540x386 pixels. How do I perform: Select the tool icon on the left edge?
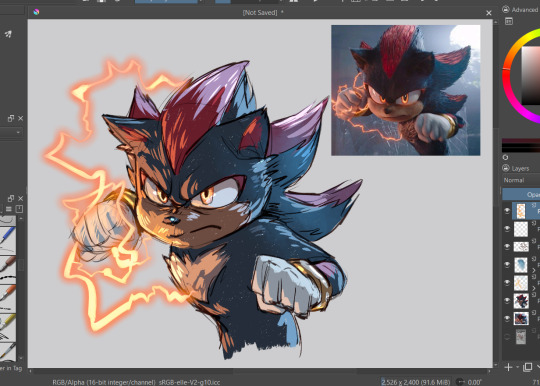pyautogui.click(x=8, y=34)
